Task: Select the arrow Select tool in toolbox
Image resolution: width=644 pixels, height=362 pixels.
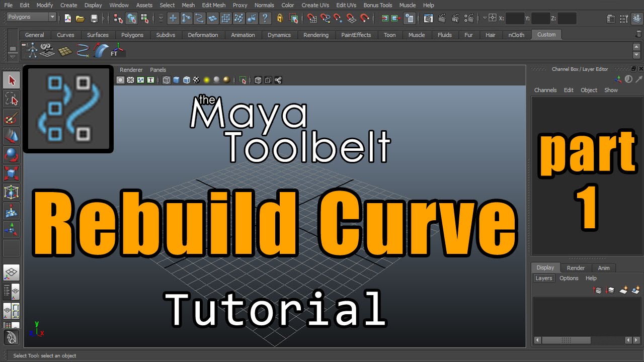Action: (x=12, y=80)
